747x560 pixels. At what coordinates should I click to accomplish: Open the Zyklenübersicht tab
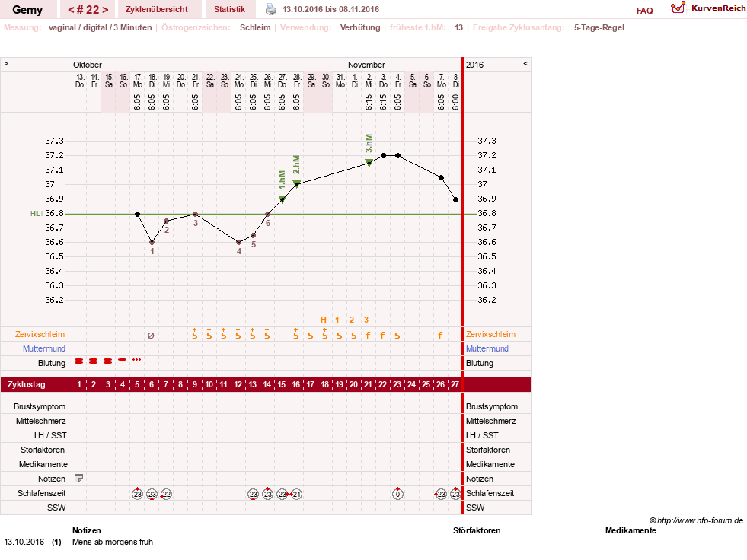click(x=157, y=9)
